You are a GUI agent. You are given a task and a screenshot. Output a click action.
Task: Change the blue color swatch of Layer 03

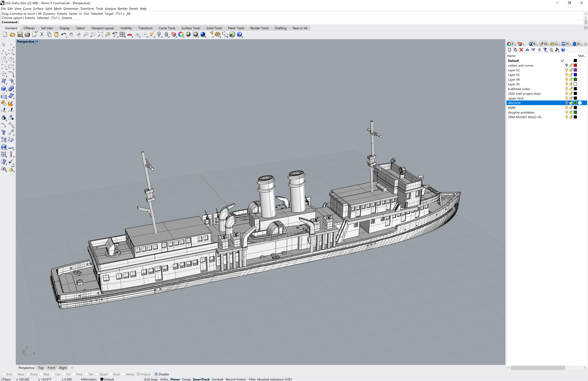(x=575, y=75)
